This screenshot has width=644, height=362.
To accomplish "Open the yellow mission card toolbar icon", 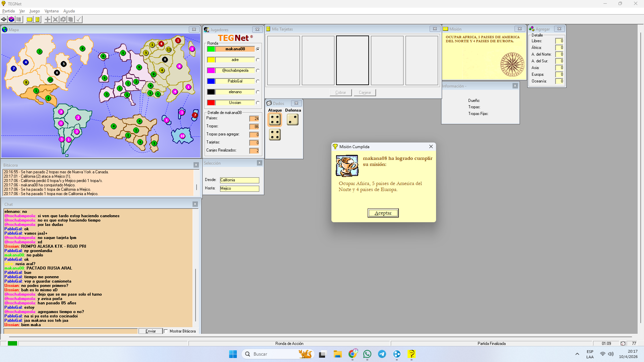I will (x=30, y=19).
